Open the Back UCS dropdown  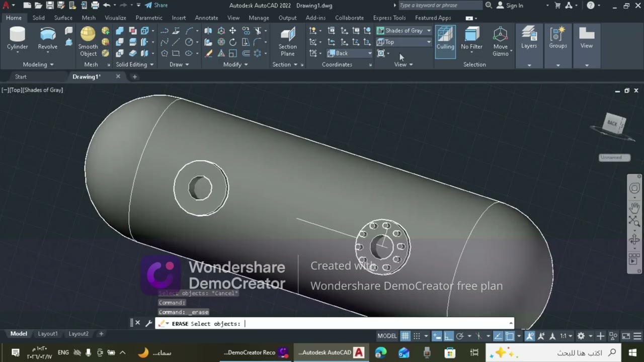point(349,53)
